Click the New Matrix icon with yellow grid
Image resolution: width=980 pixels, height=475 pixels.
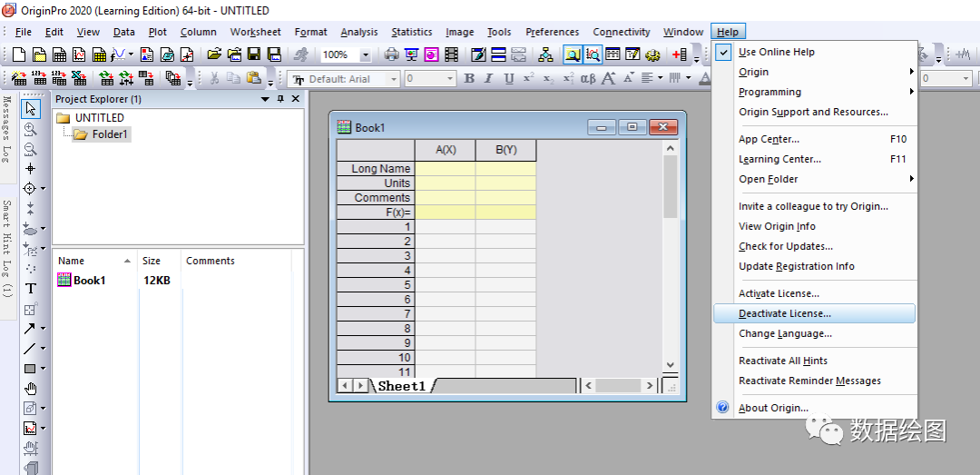pos(99,55)
